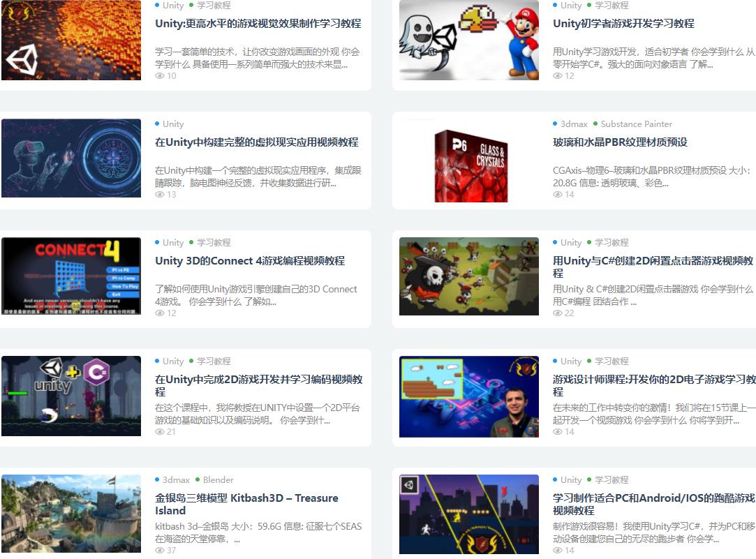Click description starting '了解如何使用Unity游戏引擎'
This screenshot has width=756, height=559.
point(256,295)
